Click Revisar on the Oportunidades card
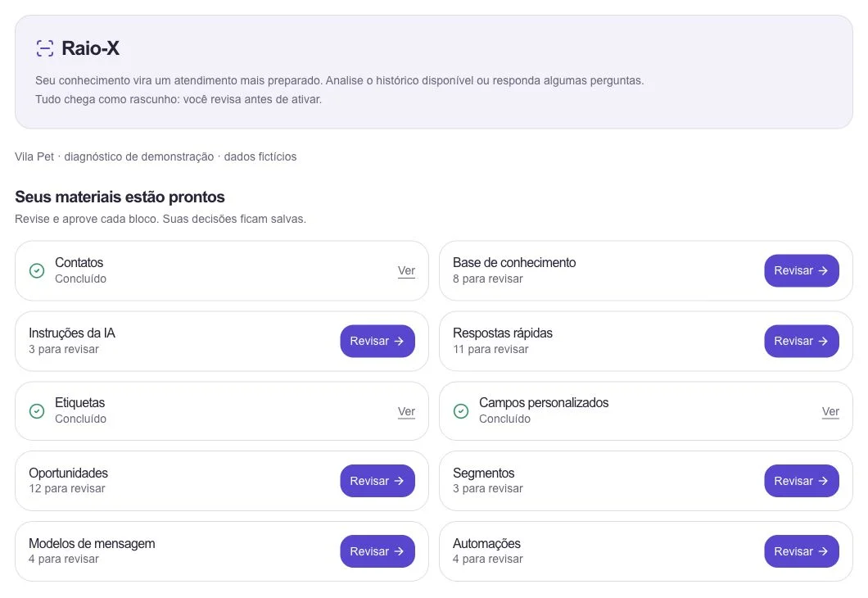This screenshot has height=598, width=868. (377, 481)
